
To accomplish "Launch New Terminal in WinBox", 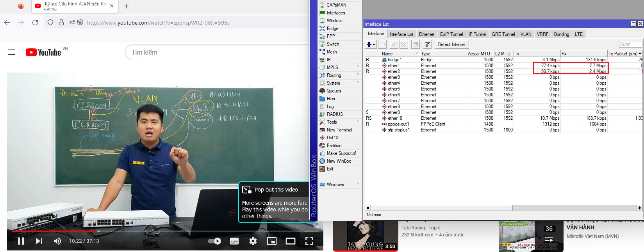I will [x=339, y=130].
